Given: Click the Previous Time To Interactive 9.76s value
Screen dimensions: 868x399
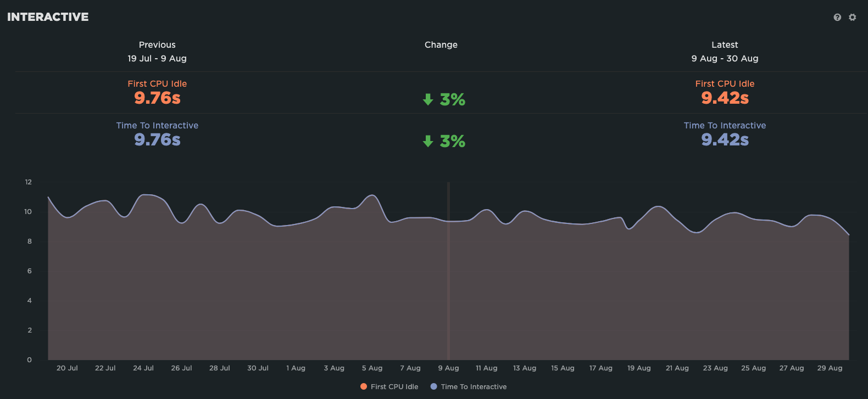Looking at the screenshot, I should tap(157, 140).
